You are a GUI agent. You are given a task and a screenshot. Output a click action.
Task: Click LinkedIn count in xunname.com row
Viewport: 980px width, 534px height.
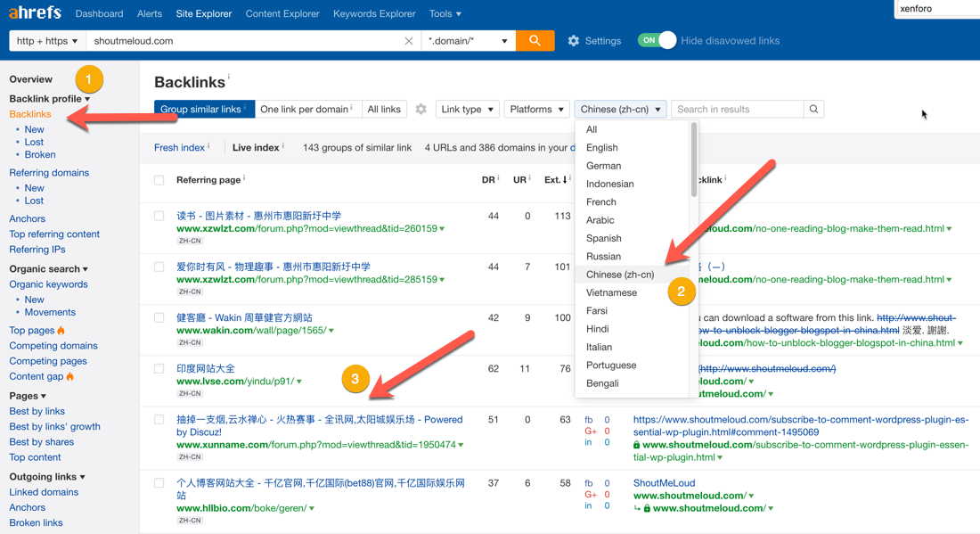point(607,442)
